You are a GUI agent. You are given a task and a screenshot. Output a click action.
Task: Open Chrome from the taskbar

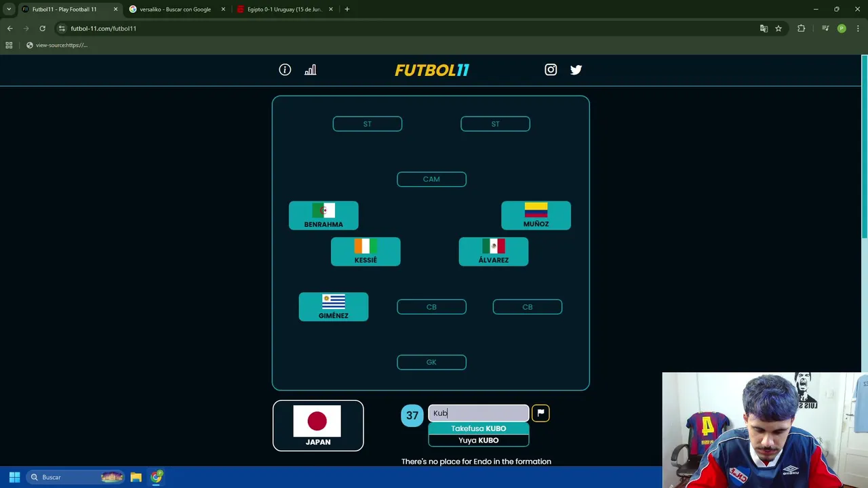(x=157, y=477)
